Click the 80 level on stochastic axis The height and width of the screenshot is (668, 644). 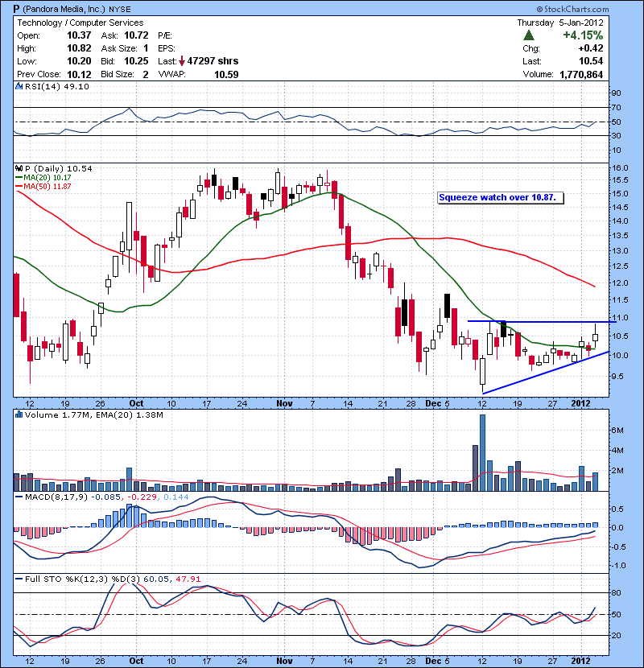pyautogui.click(x=617, y=592)
